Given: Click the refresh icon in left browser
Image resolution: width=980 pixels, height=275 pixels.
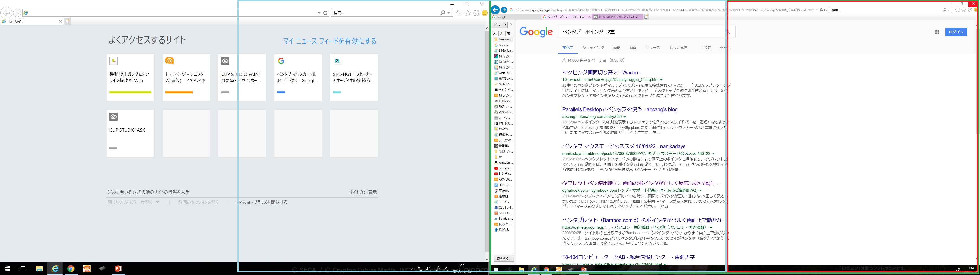Looking at the screenshot, I should point(325,13).
